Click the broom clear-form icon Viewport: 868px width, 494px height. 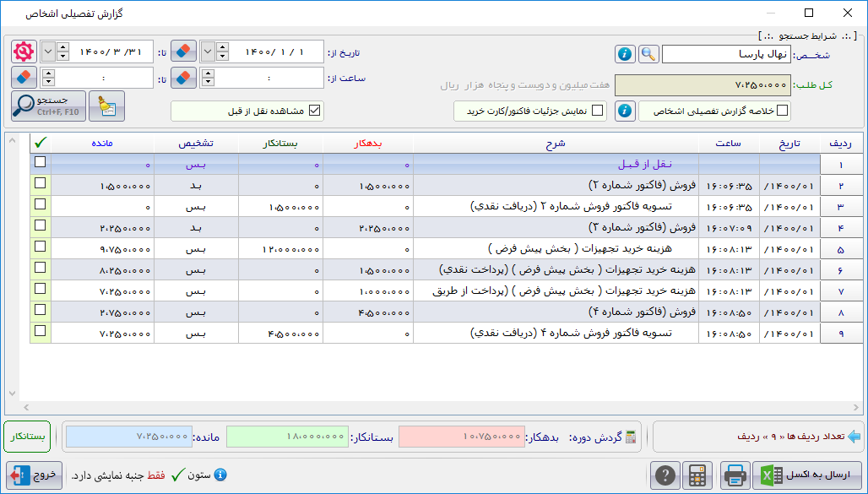107,106
